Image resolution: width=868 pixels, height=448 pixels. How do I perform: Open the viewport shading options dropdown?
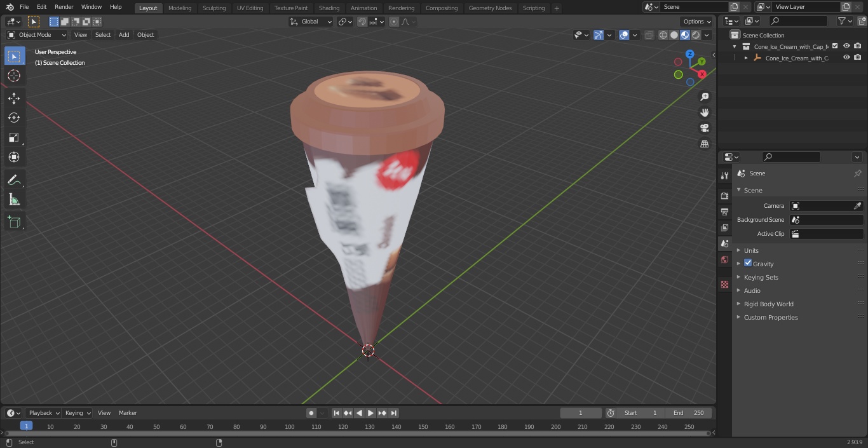[x=707, y=35]
